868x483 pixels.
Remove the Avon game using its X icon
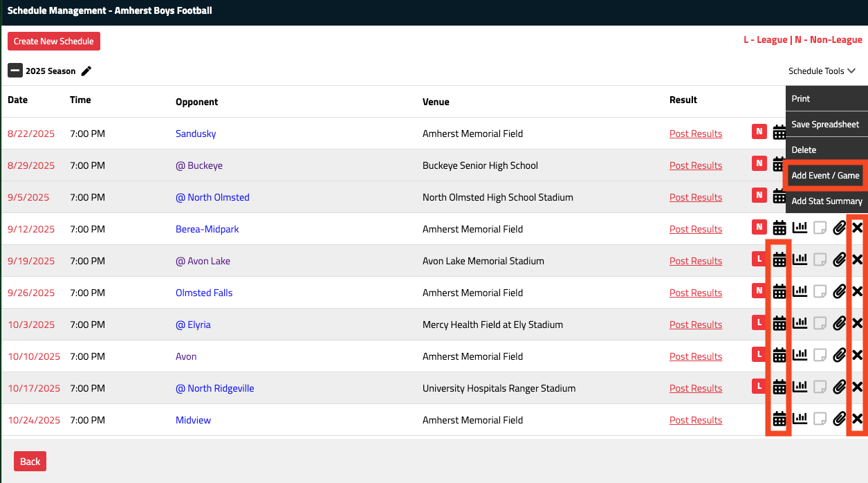[x=857, y=354]
